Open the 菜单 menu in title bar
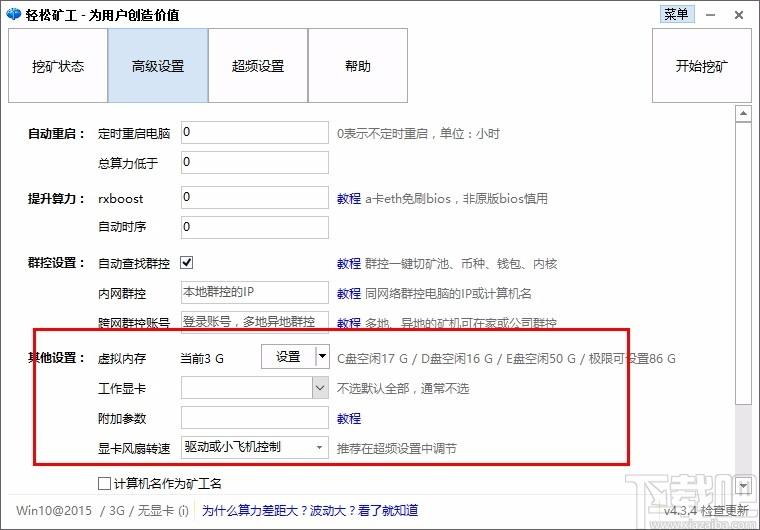Image resolution: width=760 pixels, height=530 pixels. (677, 14)
